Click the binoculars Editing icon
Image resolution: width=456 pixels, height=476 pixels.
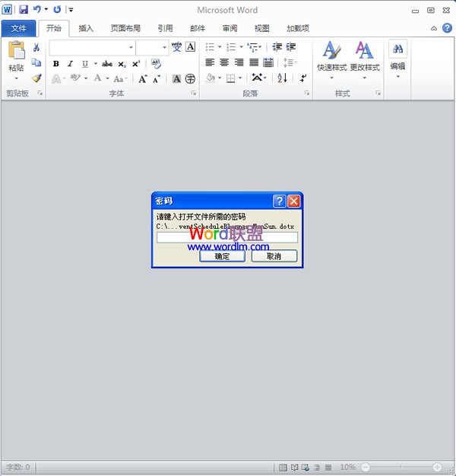point(397,49)
